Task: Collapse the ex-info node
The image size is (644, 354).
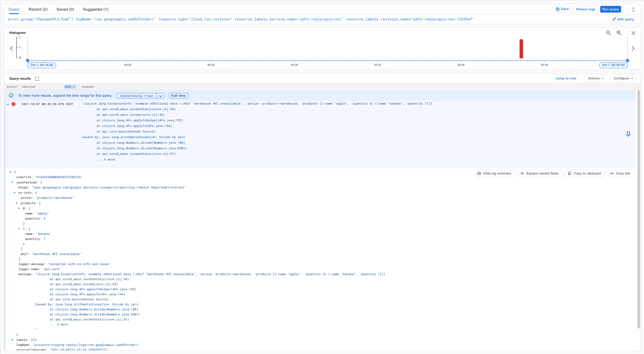Action: click(x=15, y=193)
